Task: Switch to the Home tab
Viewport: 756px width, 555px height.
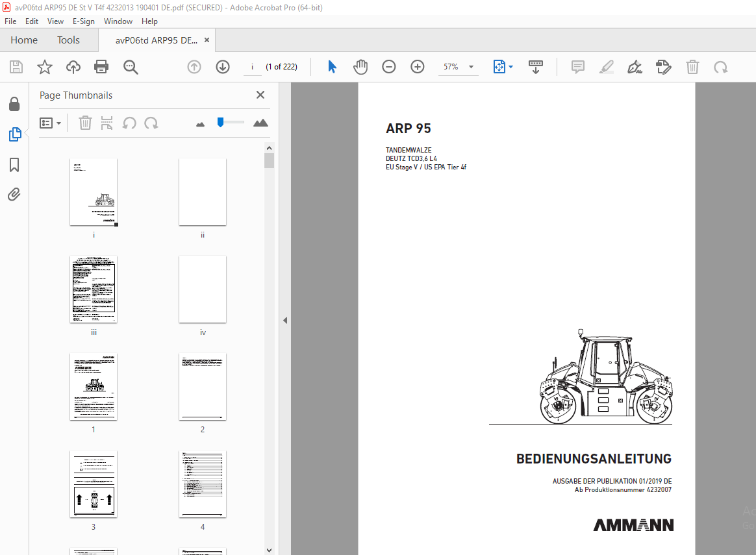Action: click(x=24, y=40)
